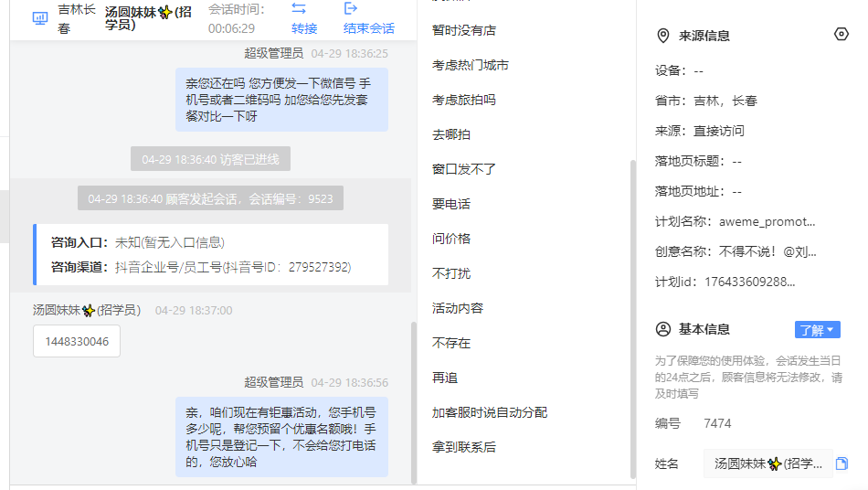868x490 pixels.
Task: Click the 结束会话 end session label
Action: pos(369,28)
